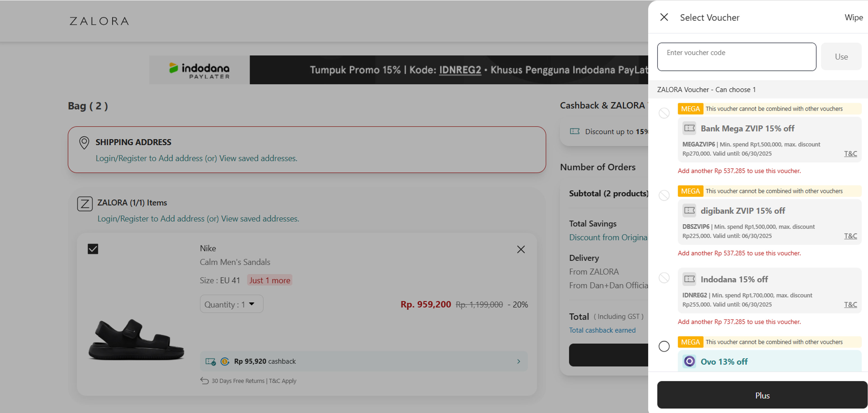Go to home via ZALORA logo
The image size is (868, 413).
99,21
